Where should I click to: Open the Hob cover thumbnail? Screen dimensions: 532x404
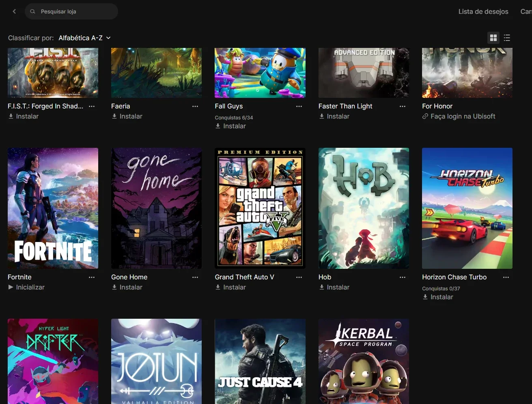pos(364,208)
